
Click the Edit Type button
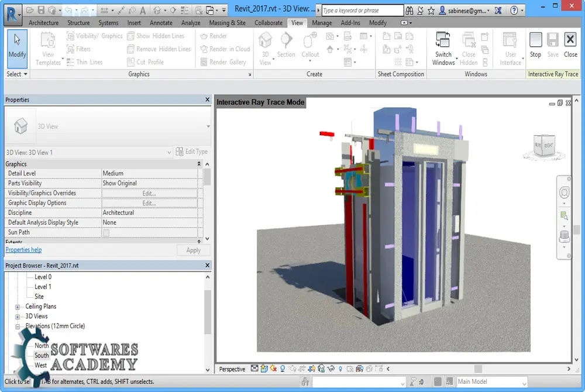pos(191,152)
